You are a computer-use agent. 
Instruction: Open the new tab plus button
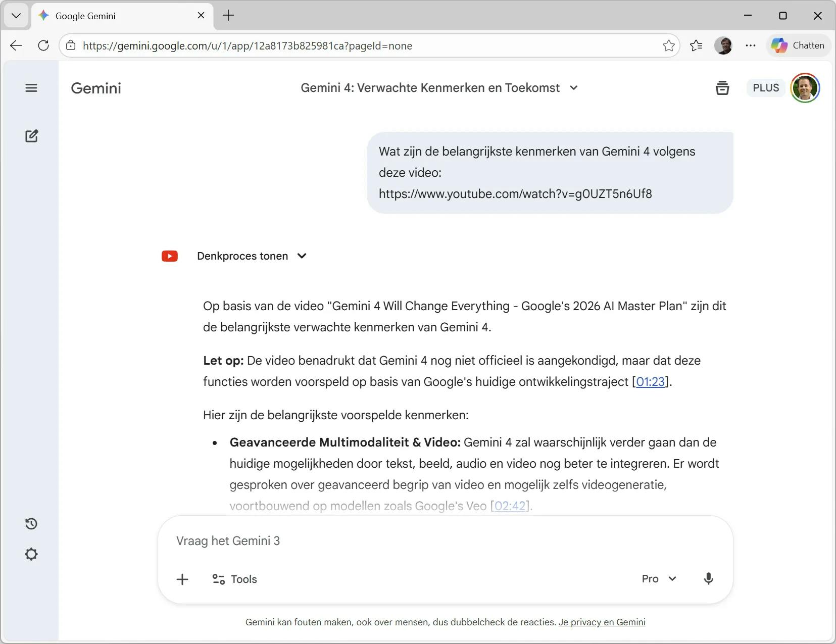[228, 16]
